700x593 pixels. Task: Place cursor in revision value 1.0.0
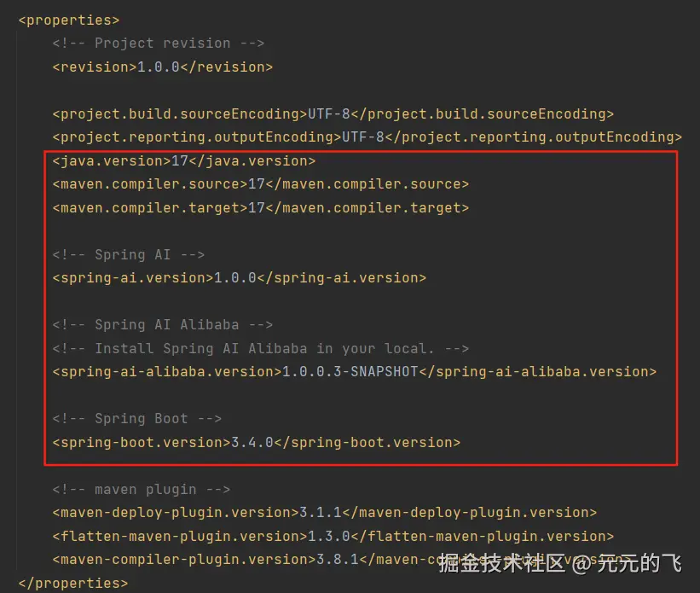coord(158,67)
